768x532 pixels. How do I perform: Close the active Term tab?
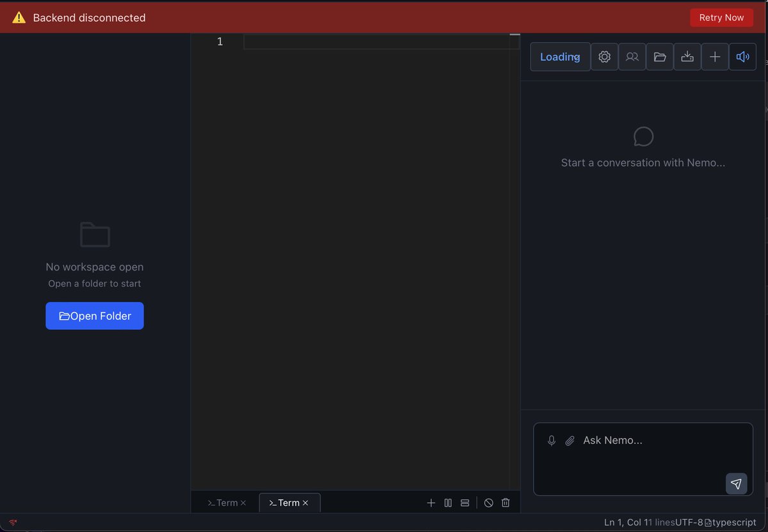[x=306, y=503]
